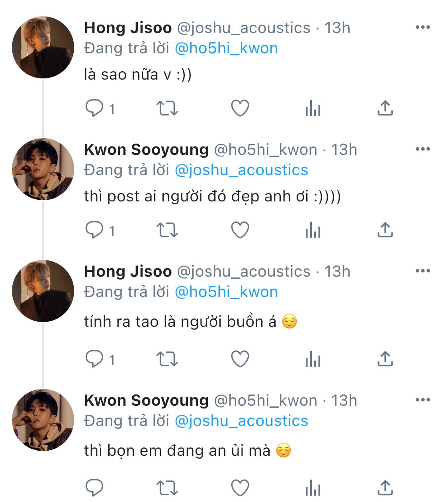
Task: Open more options on 'thì post ai người đó' tweet
Action: (x=423, y=149)
